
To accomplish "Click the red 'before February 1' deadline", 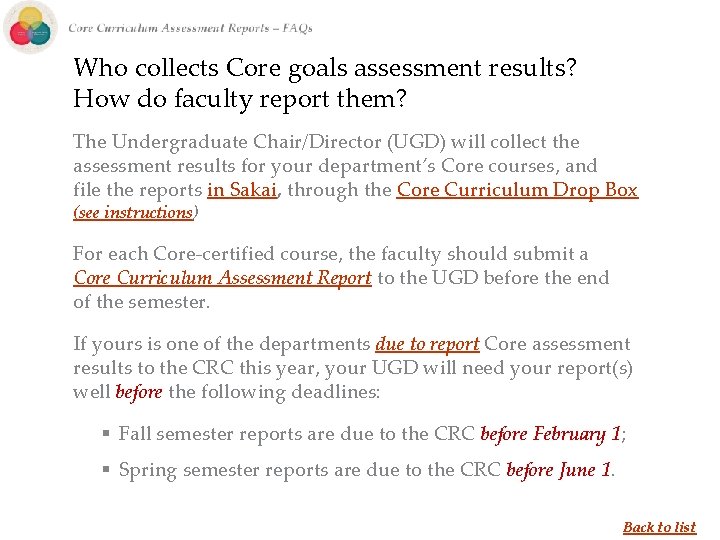I will (550, 434).
